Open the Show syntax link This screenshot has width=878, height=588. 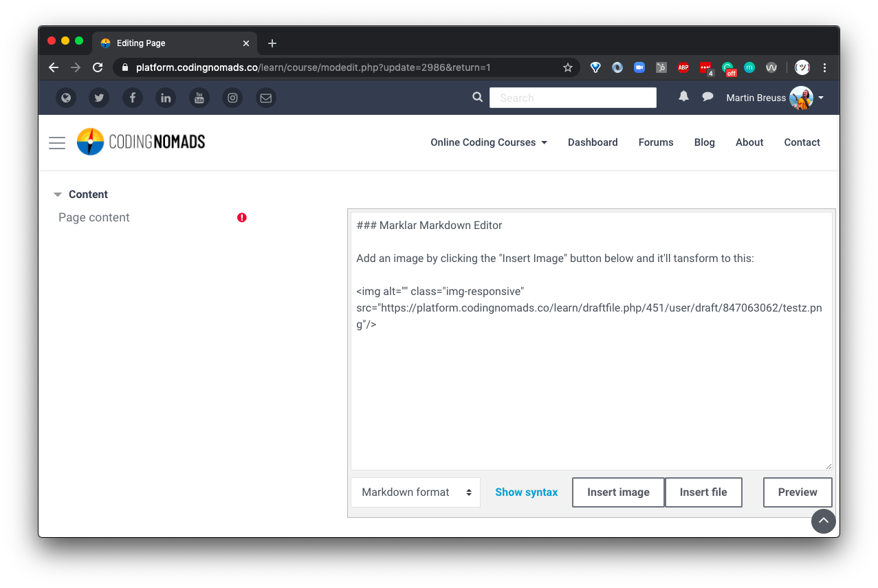526,492
